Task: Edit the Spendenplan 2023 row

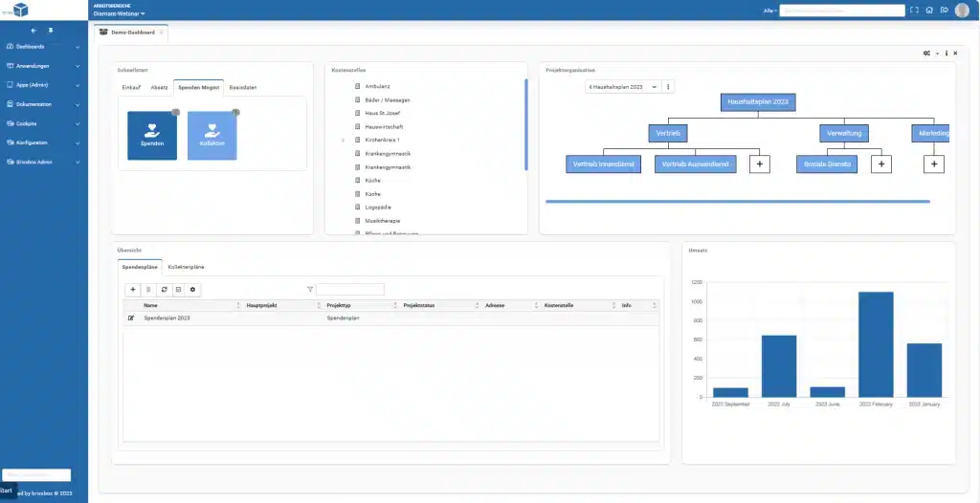Action: click(x=130, y=318)
